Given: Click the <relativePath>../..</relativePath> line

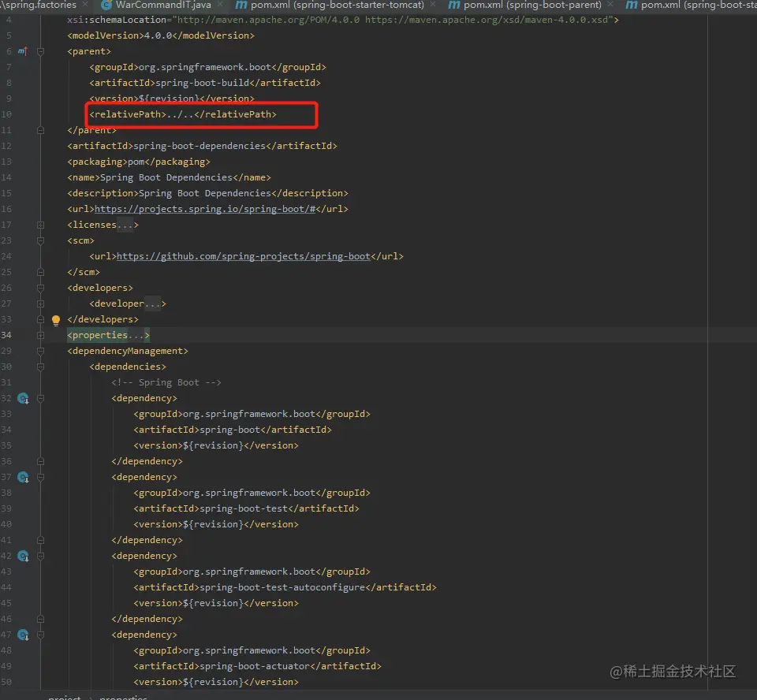Looking at the screenshot, I should (183, 114).
